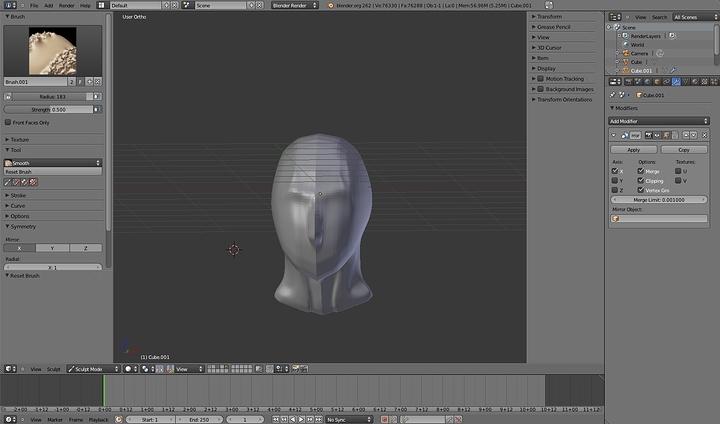
Task: Open the Sculpt menu in viewport header
Action: (x=53, y=369)
